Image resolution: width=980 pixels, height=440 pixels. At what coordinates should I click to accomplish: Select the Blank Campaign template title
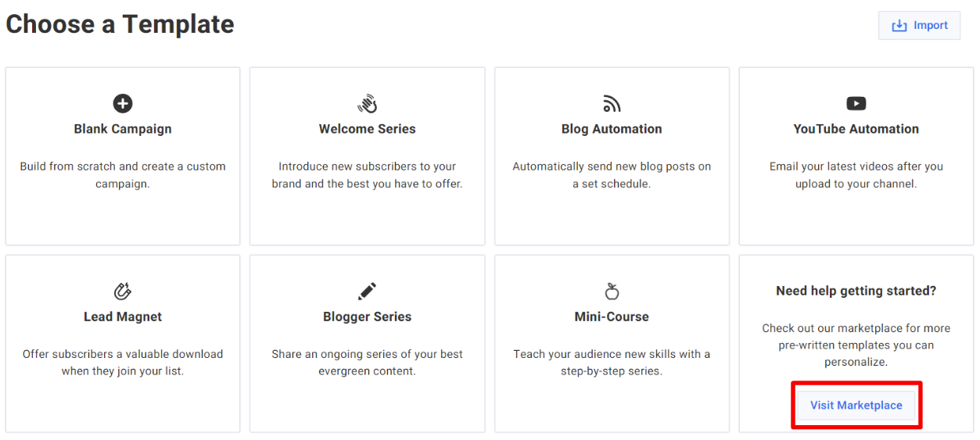click(123, 129)
